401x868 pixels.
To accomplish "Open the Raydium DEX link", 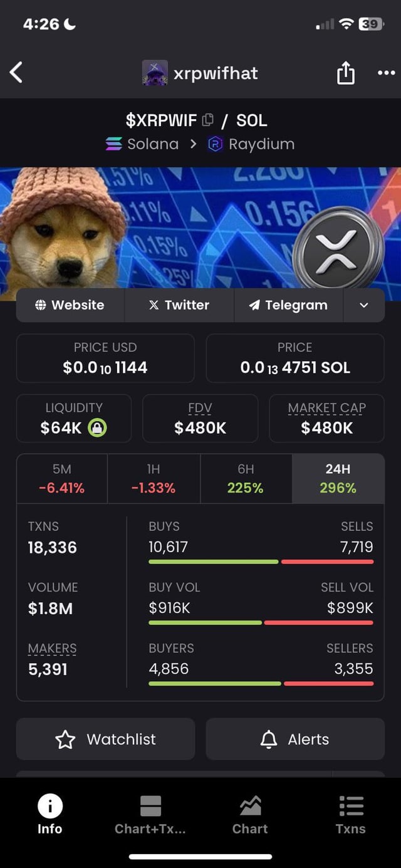I will pos(251,144).
